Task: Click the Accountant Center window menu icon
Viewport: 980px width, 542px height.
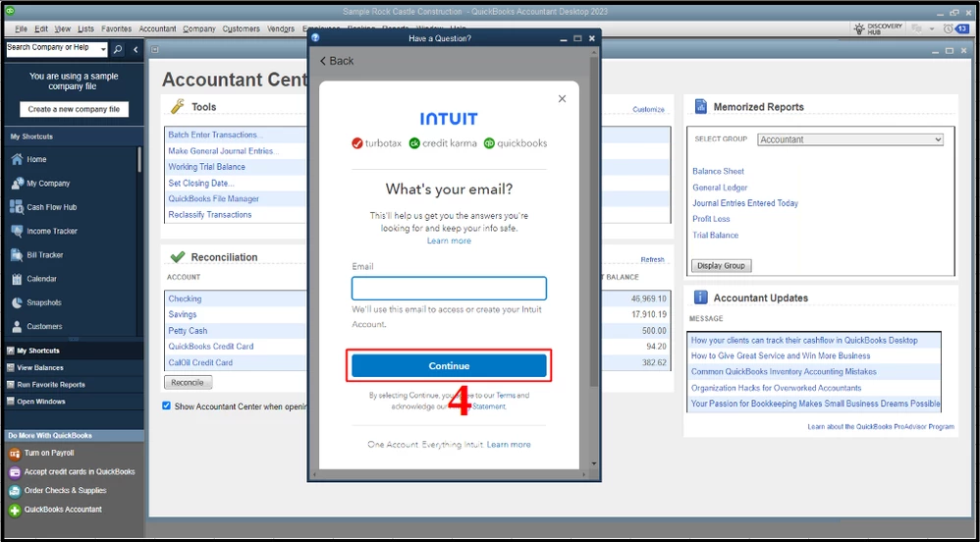Action: [155, 50]
